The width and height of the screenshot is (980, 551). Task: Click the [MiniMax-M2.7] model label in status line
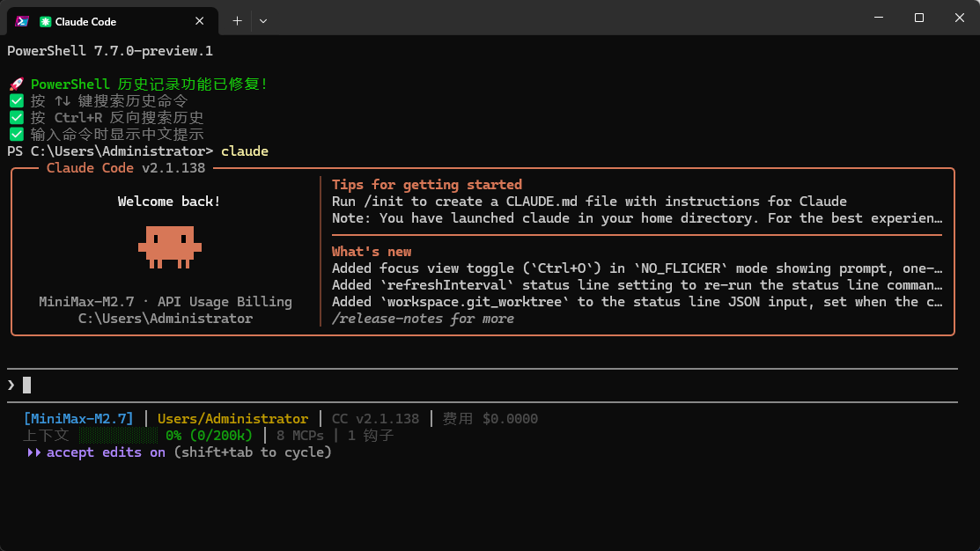pyautogui.click(x=78, y=419)
